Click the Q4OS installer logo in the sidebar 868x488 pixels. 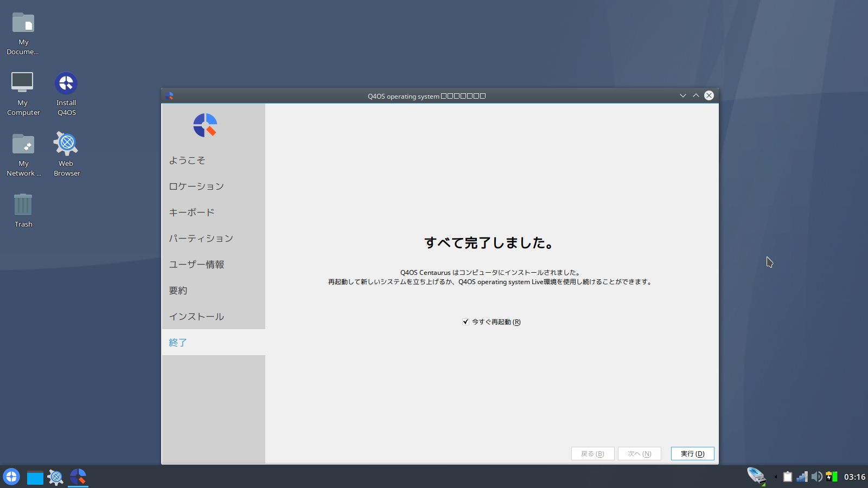tap(205, 125)
